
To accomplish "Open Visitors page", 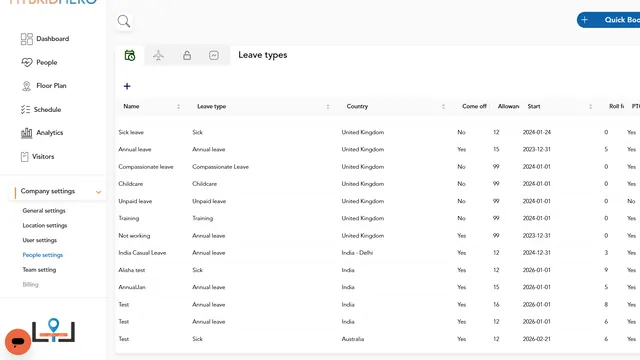I will [x=43, y=156].
